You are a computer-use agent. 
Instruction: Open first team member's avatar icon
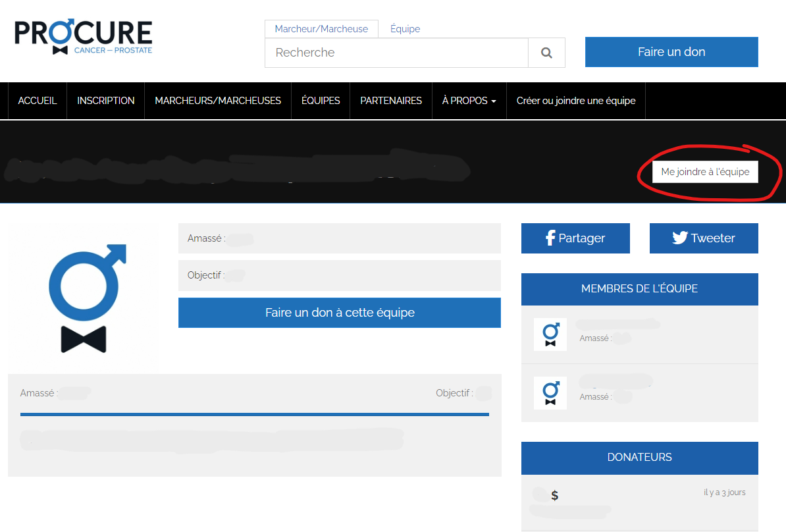tap(550, 334)
